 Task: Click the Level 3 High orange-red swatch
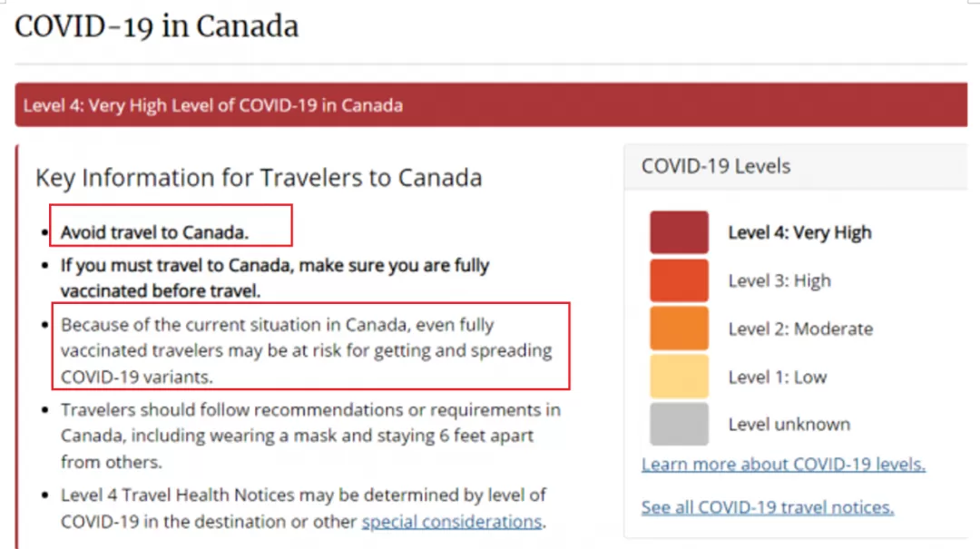pos(679,280)
